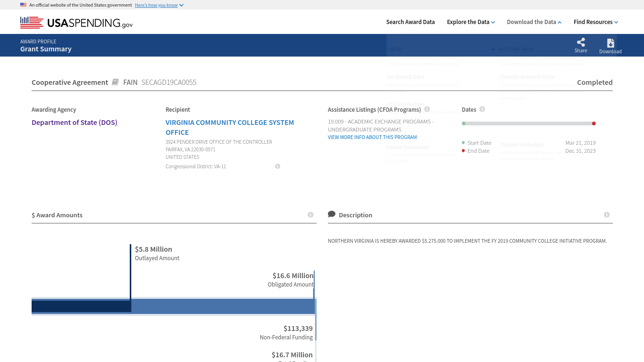
Task: Open Virginia Community College System Office recipient
Action: (x=230, y=127)
